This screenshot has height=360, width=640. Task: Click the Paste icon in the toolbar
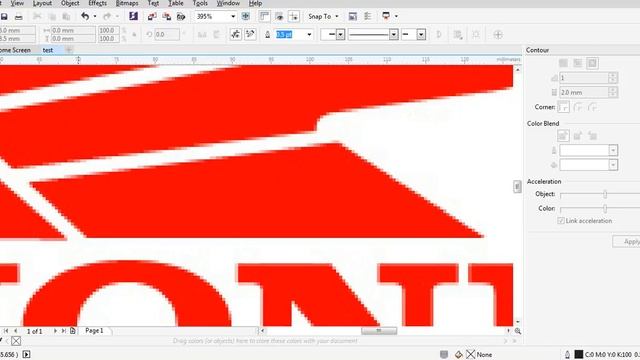point(66,17)
